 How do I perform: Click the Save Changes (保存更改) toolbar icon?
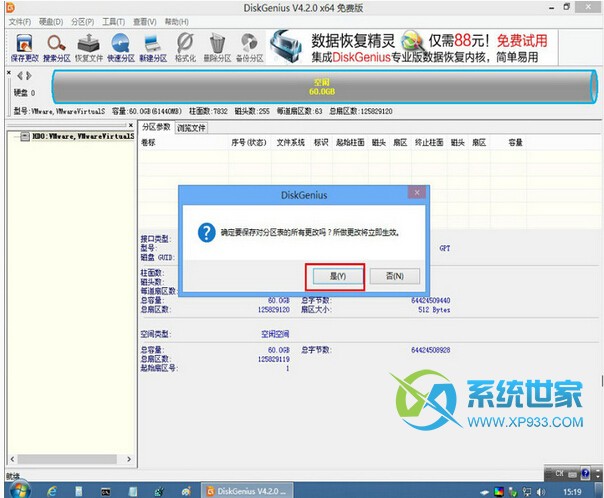click(x=25, y=48)
